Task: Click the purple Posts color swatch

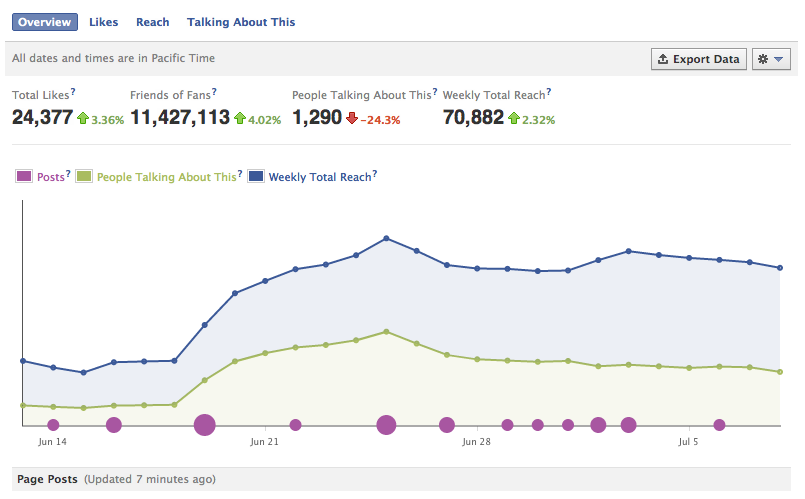Action: tap(23, 177)
